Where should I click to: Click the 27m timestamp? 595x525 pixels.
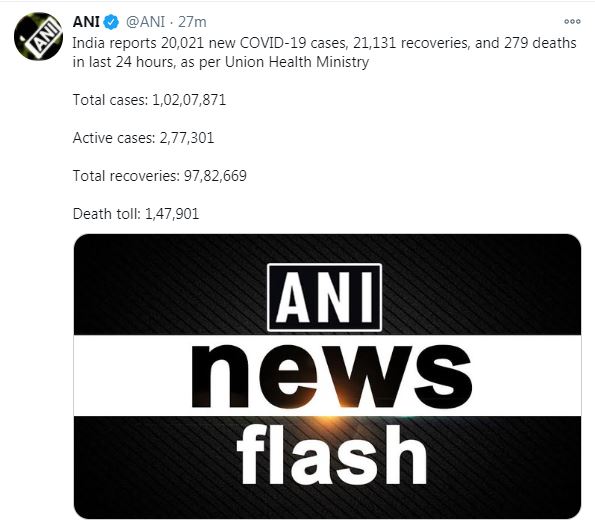pyautogui.click(x=192, y=22)
